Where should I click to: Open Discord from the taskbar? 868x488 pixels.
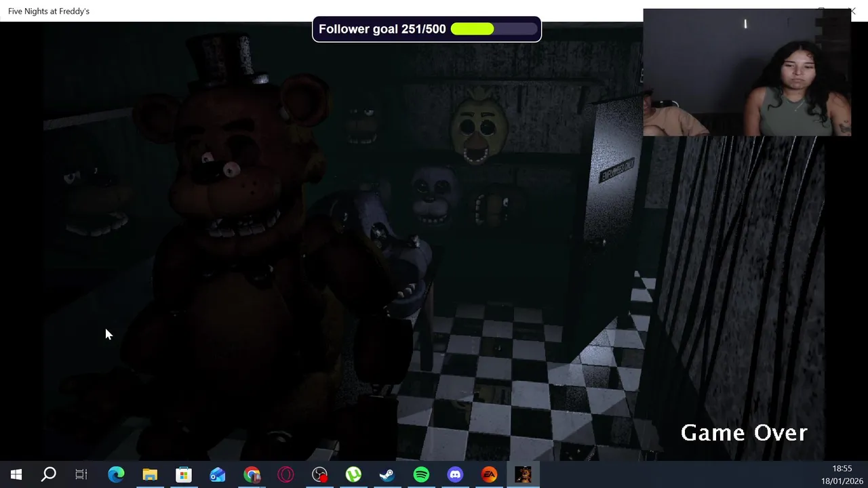pos(455,474)
